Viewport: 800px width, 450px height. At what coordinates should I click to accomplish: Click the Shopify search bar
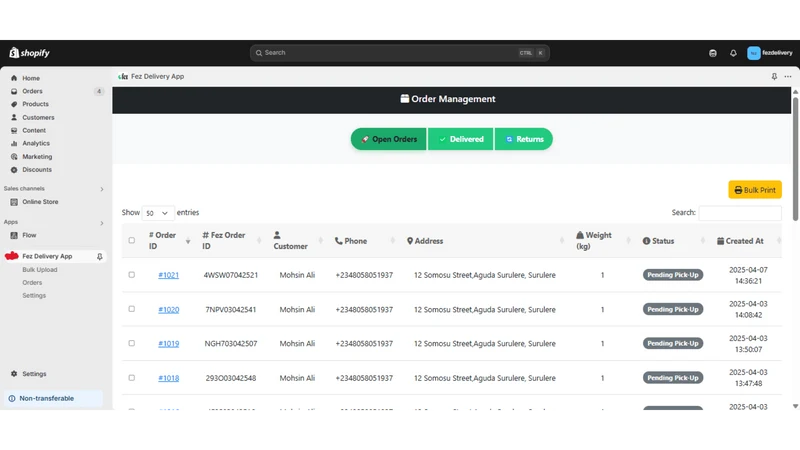point(399,53)
